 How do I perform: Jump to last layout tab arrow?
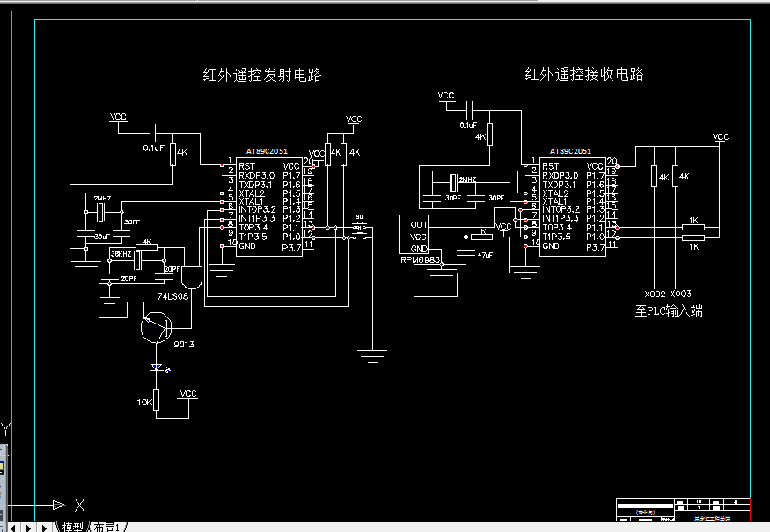45,528
